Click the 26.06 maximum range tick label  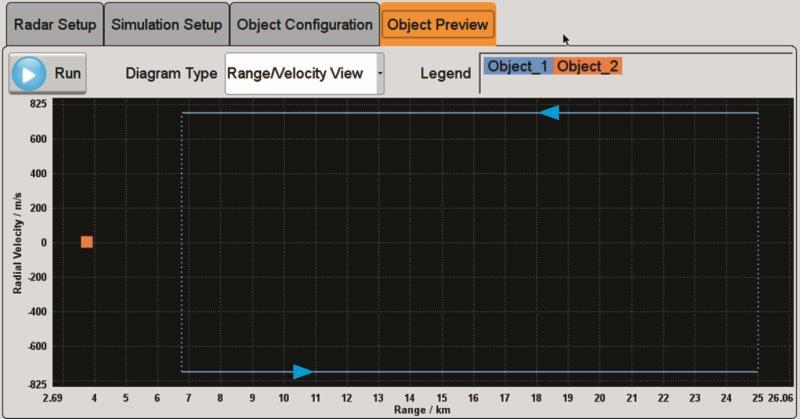[780, 398]
